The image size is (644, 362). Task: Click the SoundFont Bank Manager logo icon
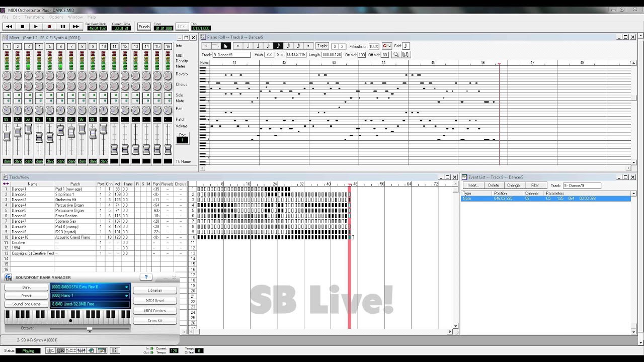pos(9,278)
